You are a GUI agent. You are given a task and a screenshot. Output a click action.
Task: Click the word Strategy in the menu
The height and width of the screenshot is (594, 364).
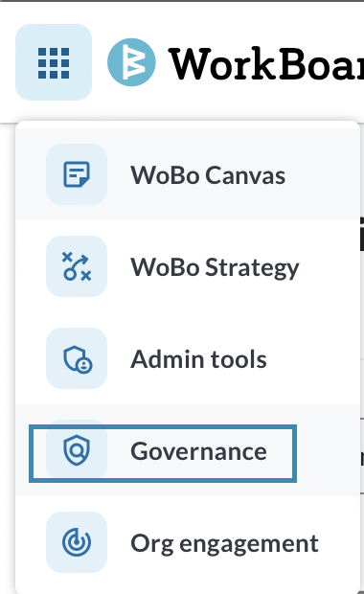point(252,268)
